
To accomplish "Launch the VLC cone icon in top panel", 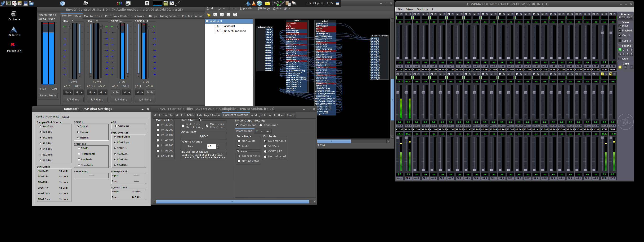I will (254, 3).
